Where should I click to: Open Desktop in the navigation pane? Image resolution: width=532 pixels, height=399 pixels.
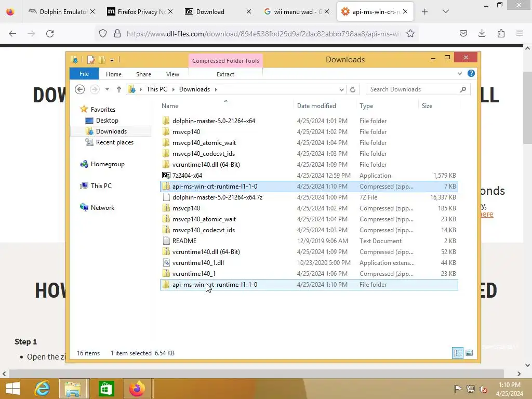(107, 121)
